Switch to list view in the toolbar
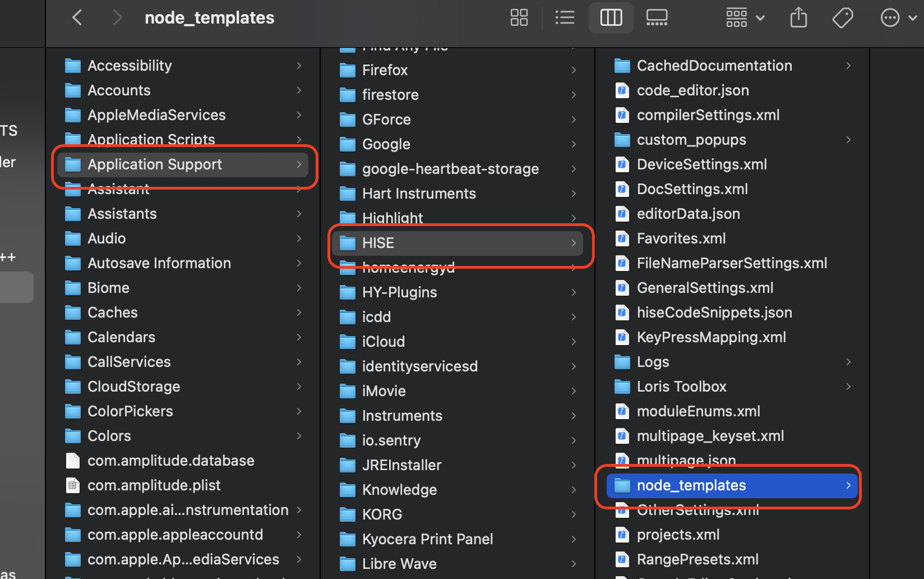 [565, 18]
